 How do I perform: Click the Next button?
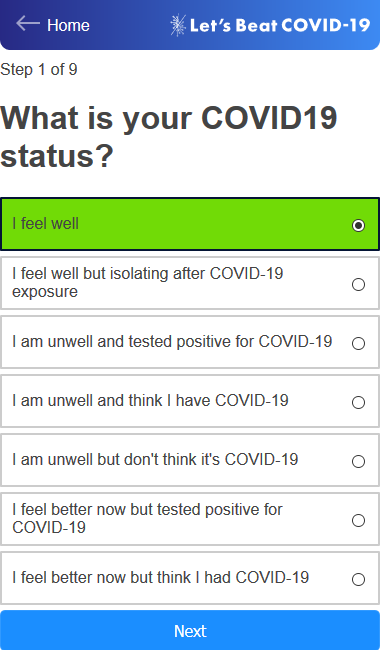click(190, 630)
